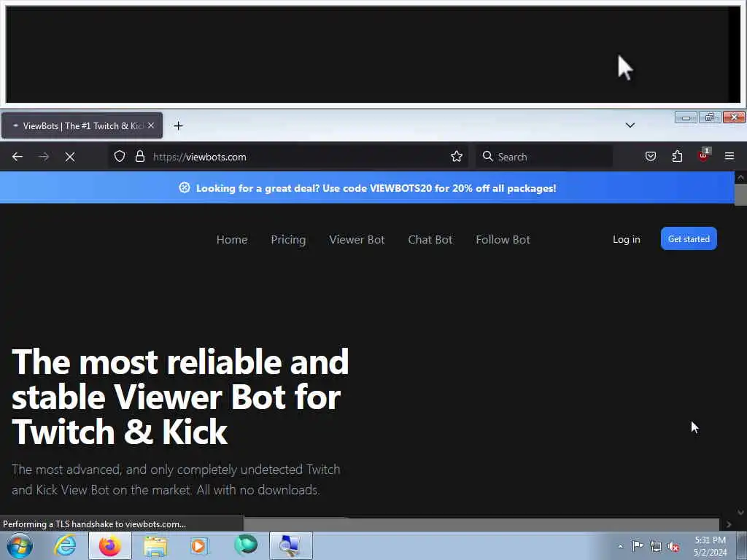Open Windows Explorer folder on the taskbar
This screenshot has width=747, height=560.
(155, 545)
